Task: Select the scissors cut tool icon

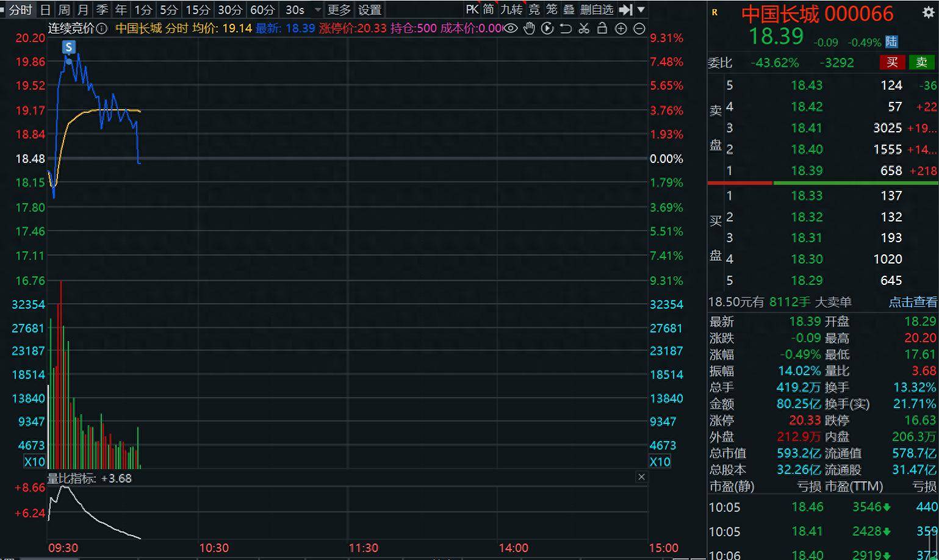Action: coord(584,28)
